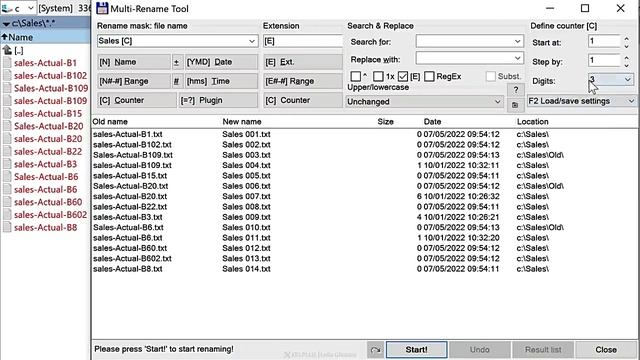Click the Close button at bottom
This screenshot has height=360, width=640.
606,350
